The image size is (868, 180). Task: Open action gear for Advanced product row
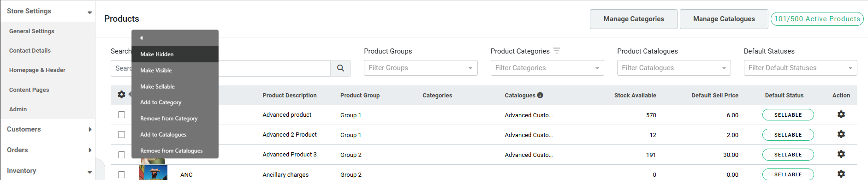tap(841, 114)
